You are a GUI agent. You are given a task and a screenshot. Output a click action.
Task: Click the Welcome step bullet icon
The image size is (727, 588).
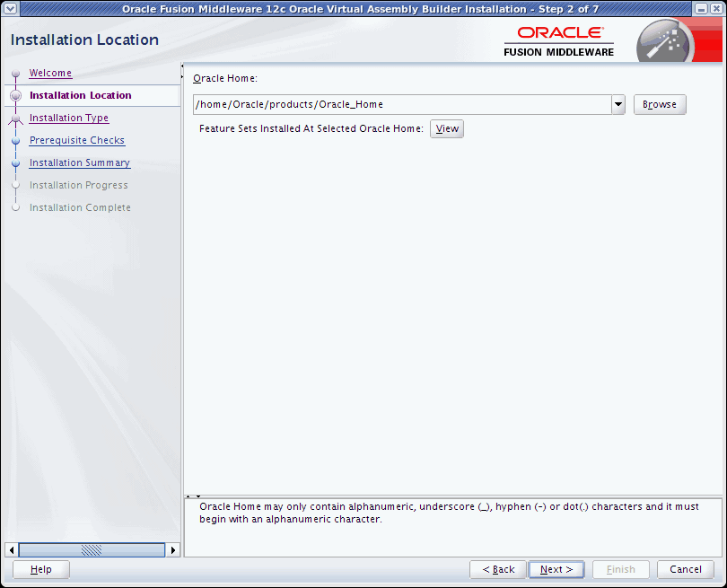(16, 74)
